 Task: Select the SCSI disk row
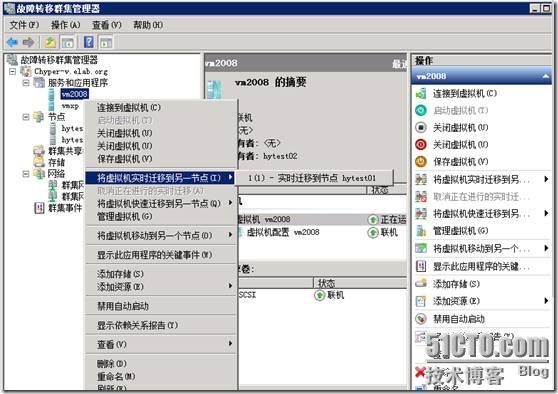point(322,295)
